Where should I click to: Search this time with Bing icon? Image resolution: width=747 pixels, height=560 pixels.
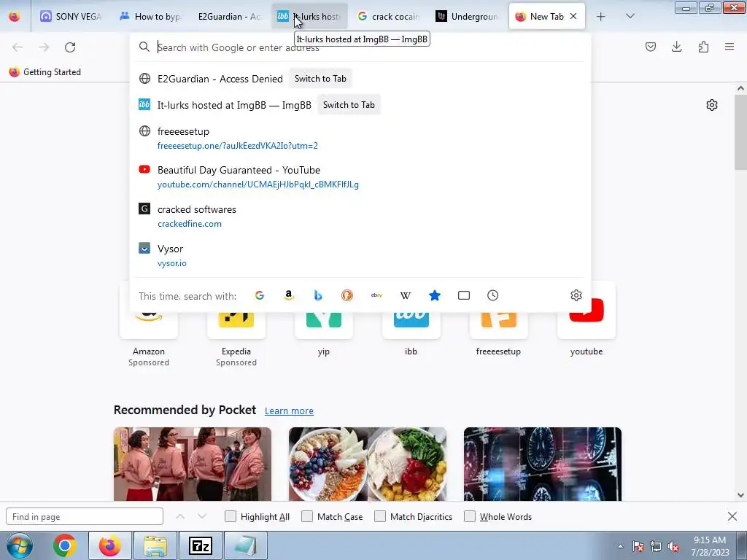(x=318, y=296)
